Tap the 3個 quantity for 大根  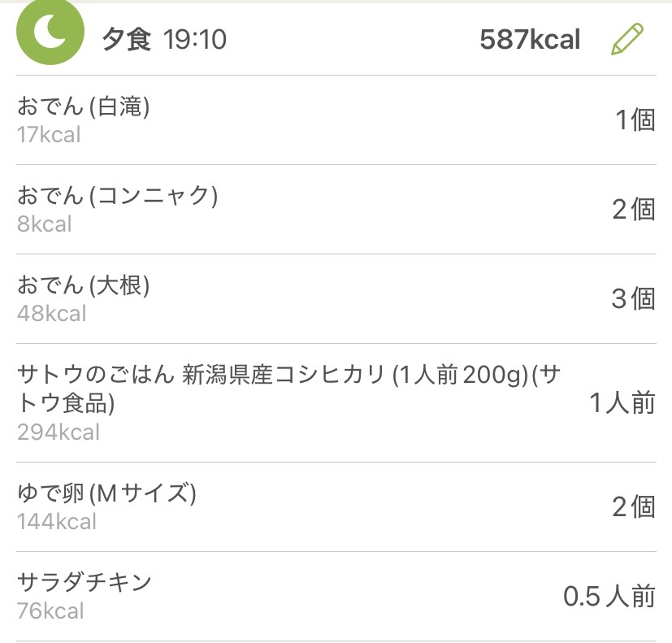[x=633, y=299]
